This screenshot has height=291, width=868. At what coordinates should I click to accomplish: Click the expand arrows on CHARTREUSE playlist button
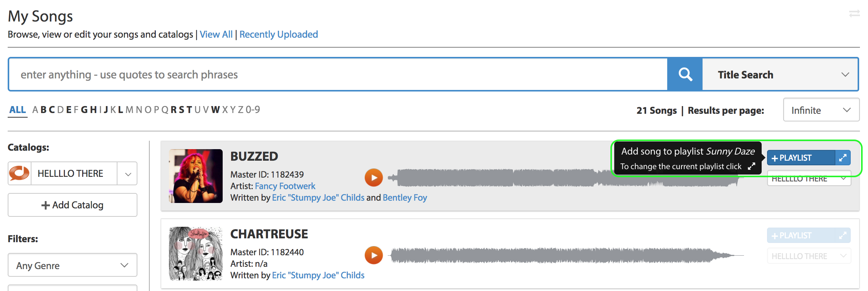pyautogui.click(x=843, y=236)
